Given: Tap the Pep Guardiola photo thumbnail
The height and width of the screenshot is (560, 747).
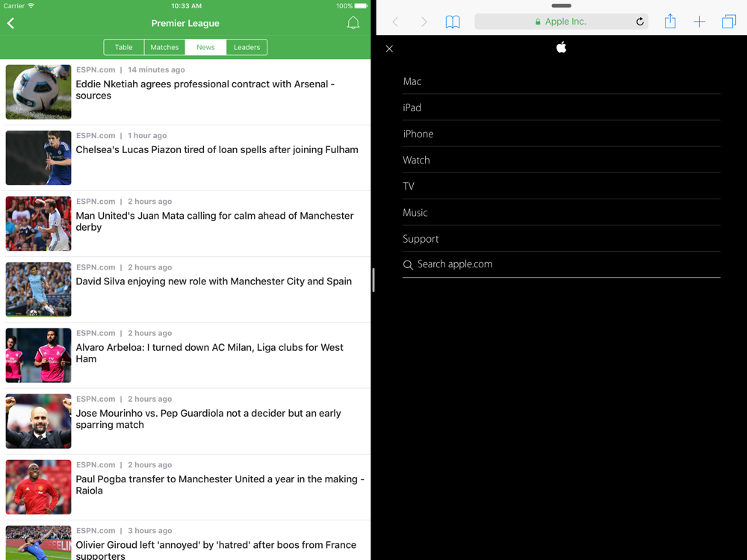Looking at the screenshot, I should (x=39, y=421).
